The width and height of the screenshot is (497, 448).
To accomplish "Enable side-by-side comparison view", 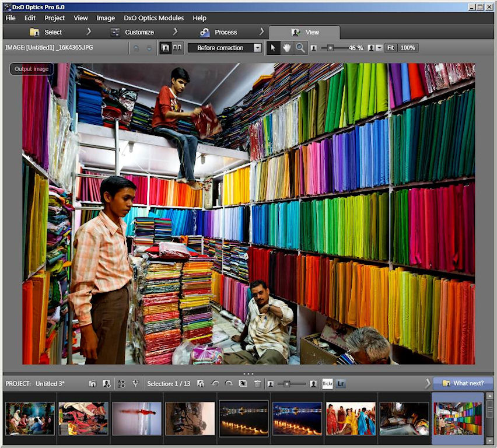I will coord(177,48).
